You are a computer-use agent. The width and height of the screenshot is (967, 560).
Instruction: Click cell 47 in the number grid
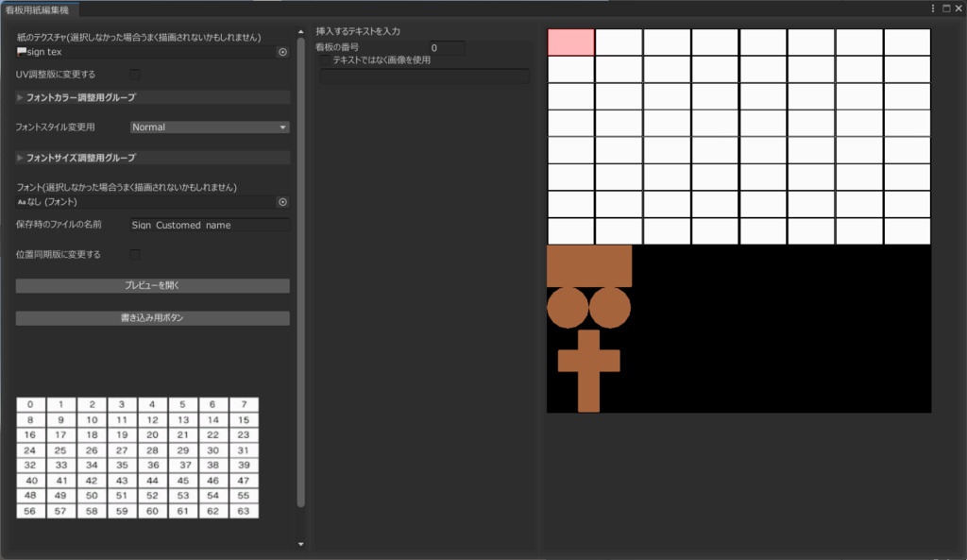[x=244, y=481]
